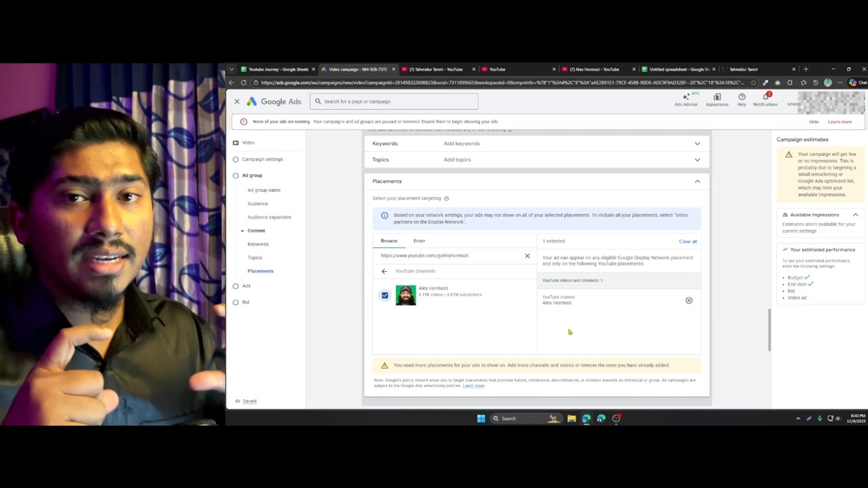This screenshot has width=868, height=488.
Task: Go to Ad group name in sidebar
Action: tap(264, 190)
